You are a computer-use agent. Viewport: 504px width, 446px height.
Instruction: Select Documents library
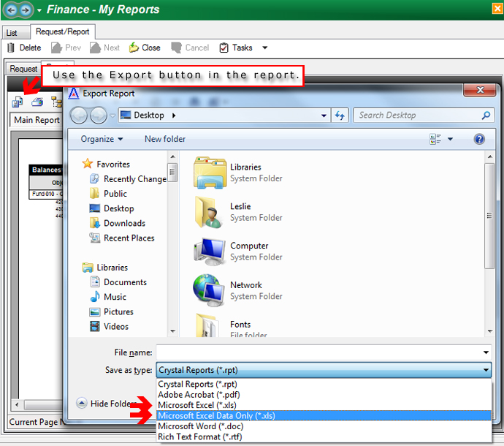118,282
